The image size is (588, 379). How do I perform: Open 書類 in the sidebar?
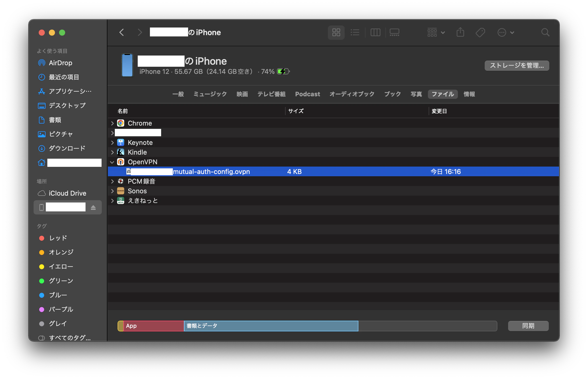pyautogui.click(x=50, y=120)
